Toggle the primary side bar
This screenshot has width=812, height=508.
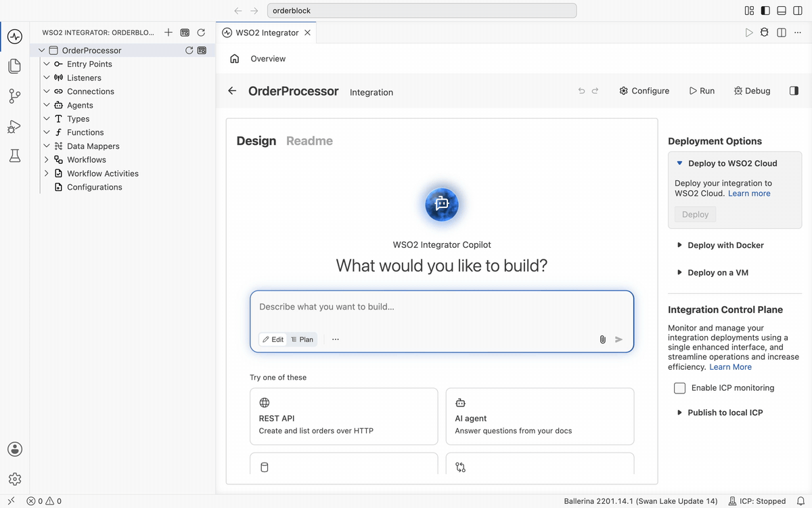(x=765, y=11)
